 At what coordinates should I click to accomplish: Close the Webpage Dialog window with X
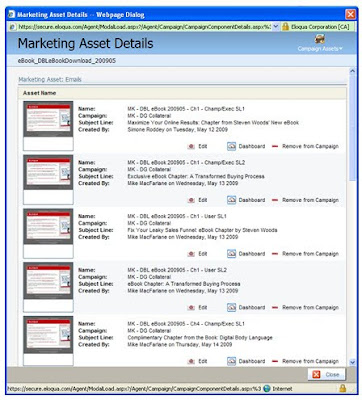(x=350, y=14)
